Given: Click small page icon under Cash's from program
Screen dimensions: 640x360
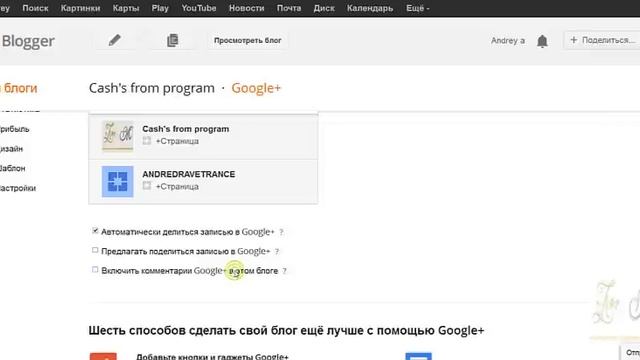Looking at the screenshot, I should 147,141.
